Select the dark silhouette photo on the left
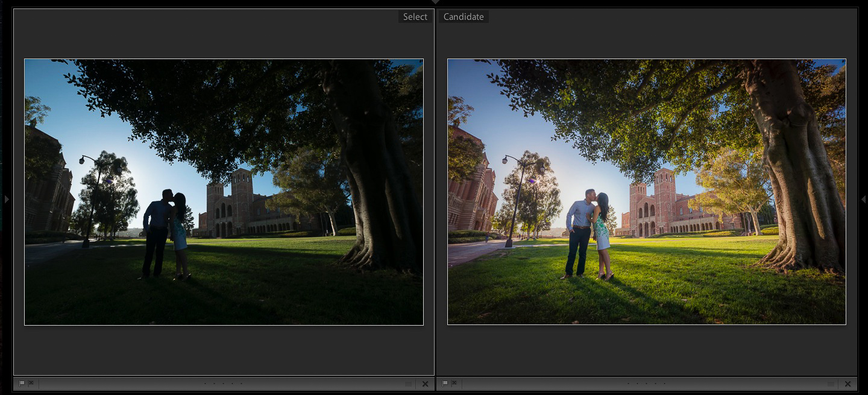 coord(224,192)
